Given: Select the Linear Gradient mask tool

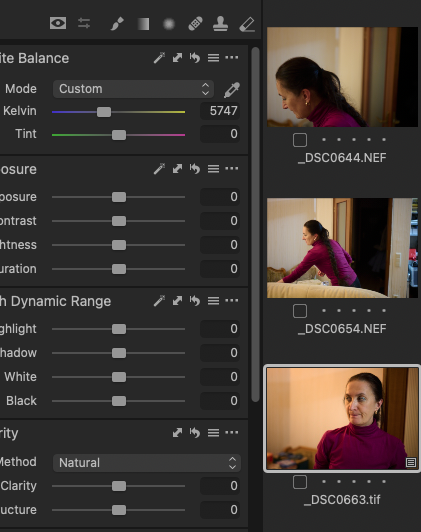Looking at the screenshot, I should [143, 24].
